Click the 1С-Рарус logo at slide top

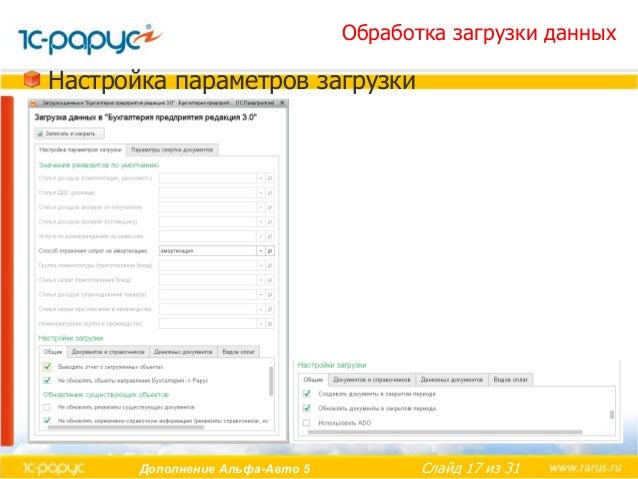point(90,39)
